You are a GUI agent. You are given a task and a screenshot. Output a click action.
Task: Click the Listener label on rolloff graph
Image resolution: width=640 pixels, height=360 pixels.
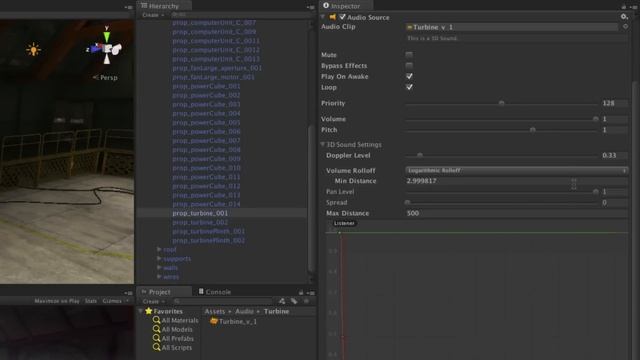tap(344, 223)
